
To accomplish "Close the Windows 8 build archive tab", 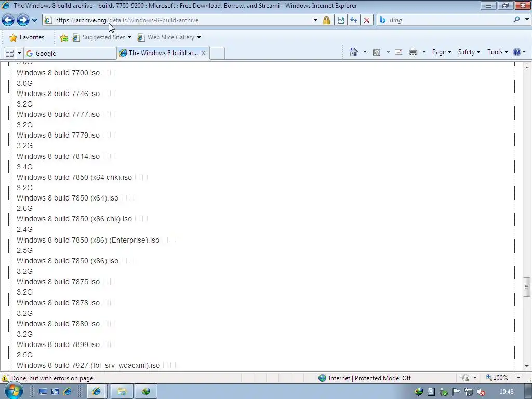I will pos(203,53).
